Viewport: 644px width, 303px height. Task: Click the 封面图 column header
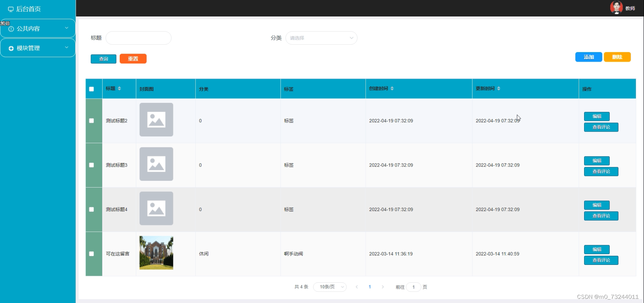(x=146, y=89)
